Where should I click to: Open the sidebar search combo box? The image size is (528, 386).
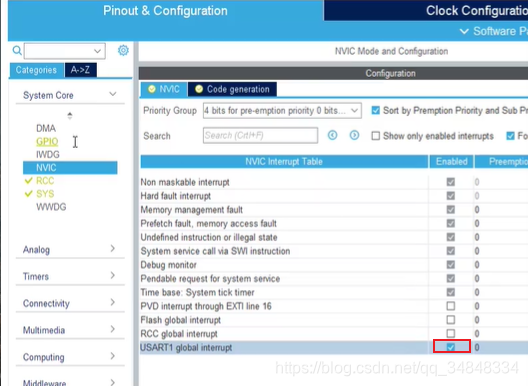pos(65,51)
